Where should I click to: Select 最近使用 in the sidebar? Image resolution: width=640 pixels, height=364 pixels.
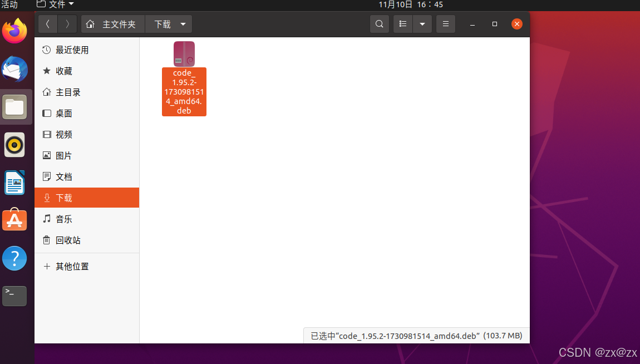click(87, 50)
